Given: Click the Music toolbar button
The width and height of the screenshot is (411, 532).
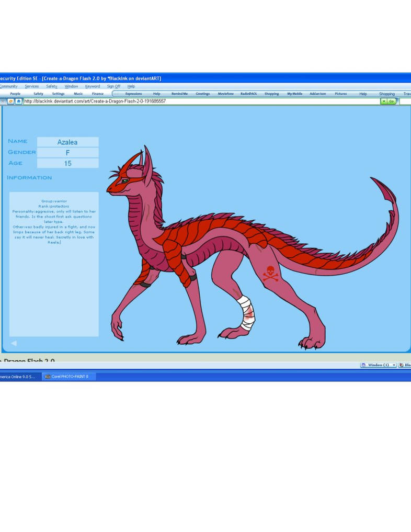Looking at the screenshot, I should 78,94.
